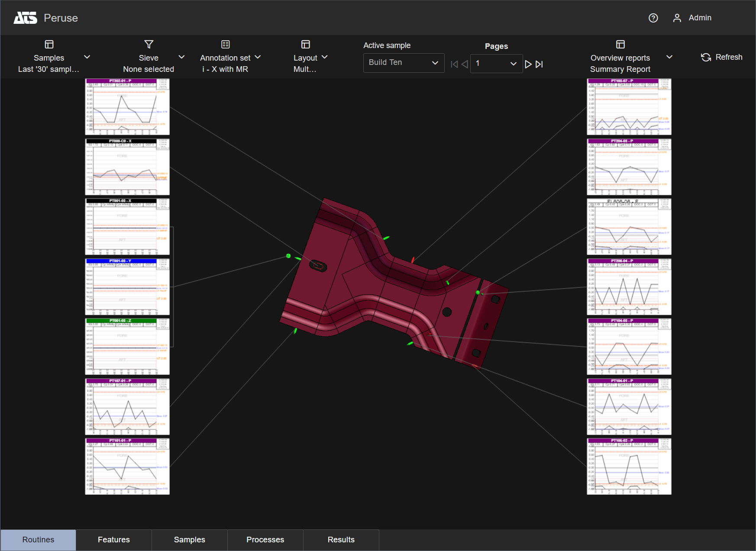The image size is (756, 551).
Task: Expand the Layout dropdown chevron
Action: (x=325, y=57)
